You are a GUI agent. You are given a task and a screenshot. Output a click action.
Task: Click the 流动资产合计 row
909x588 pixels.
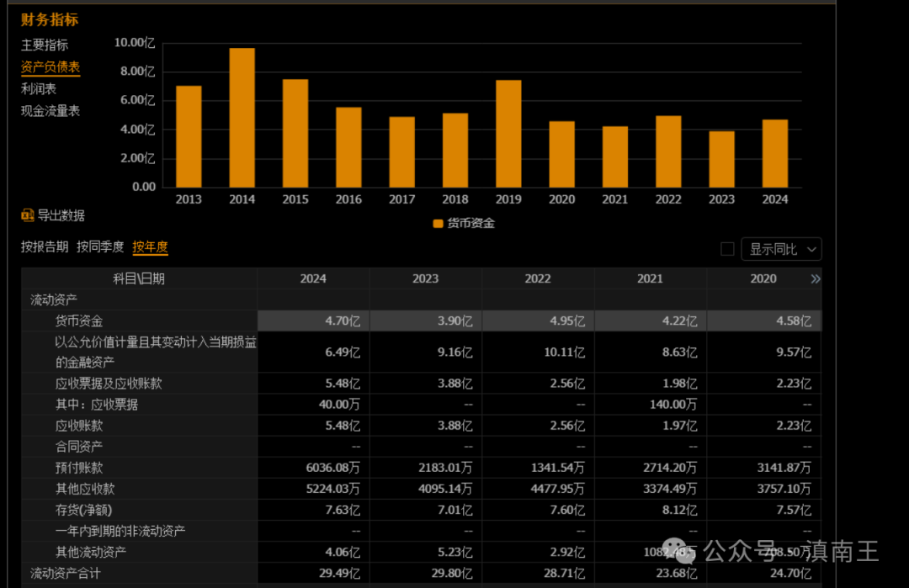coord(422,574)
